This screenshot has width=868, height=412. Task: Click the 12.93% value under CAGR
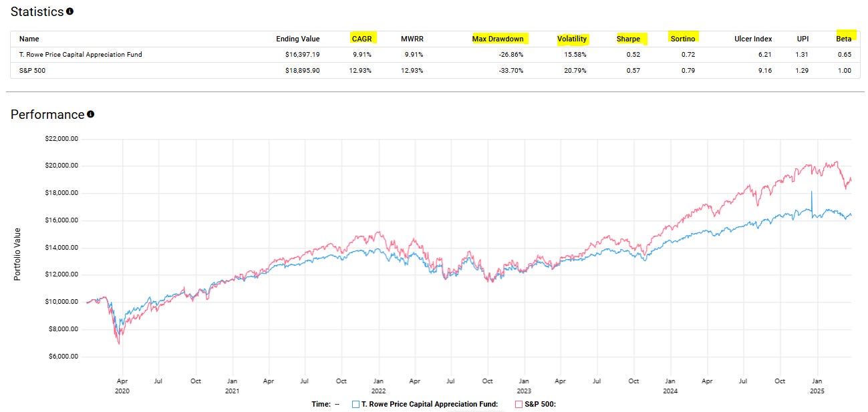359,70
